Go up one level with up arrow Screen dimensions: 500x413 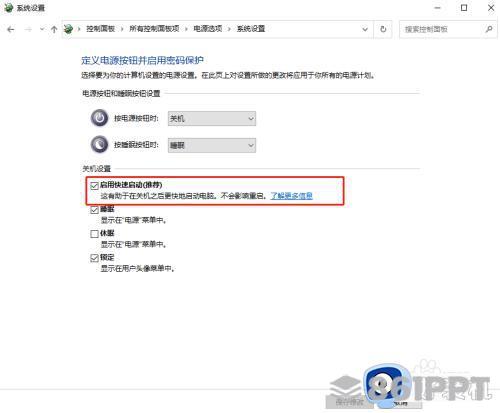click(54, 29)
